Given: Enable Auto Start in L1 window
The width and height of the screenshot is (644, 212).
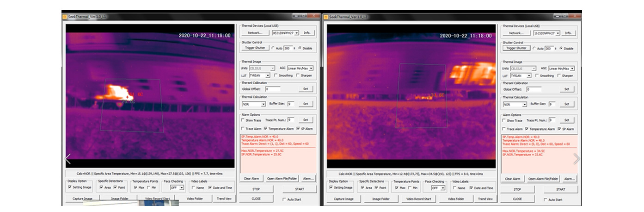Looking at the screenshot, I should pyautogui.click(x=284, y=200).
